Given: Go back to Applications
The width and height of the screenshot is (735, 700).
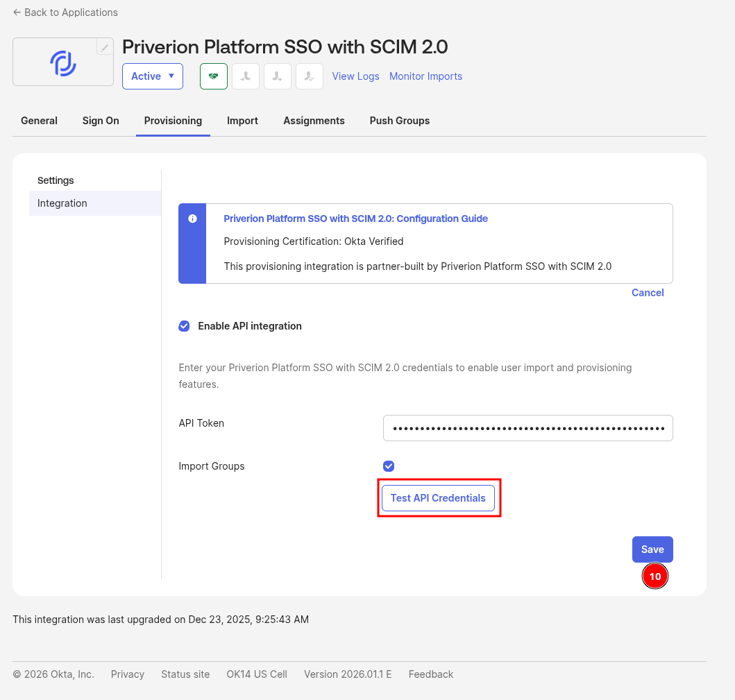Looking at the screenshot, I should point(65,12).
